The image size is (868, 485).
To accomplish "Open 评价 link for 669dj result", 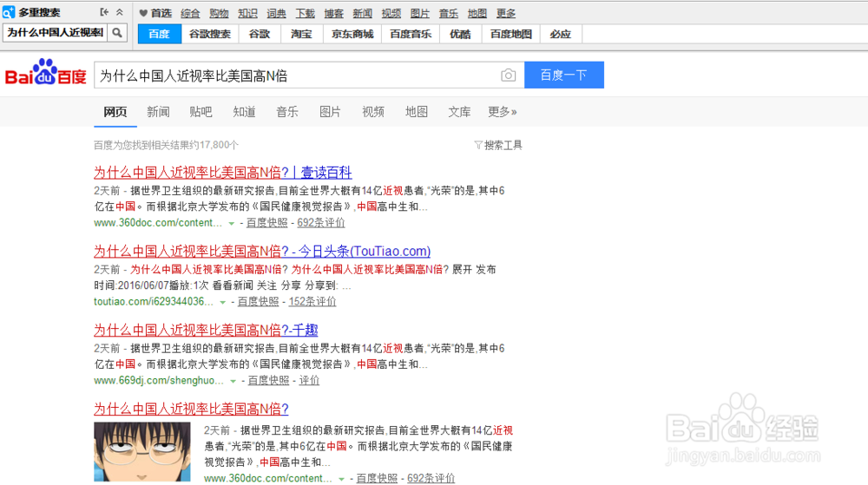I will pyautogui.click(x=310, y=381).
